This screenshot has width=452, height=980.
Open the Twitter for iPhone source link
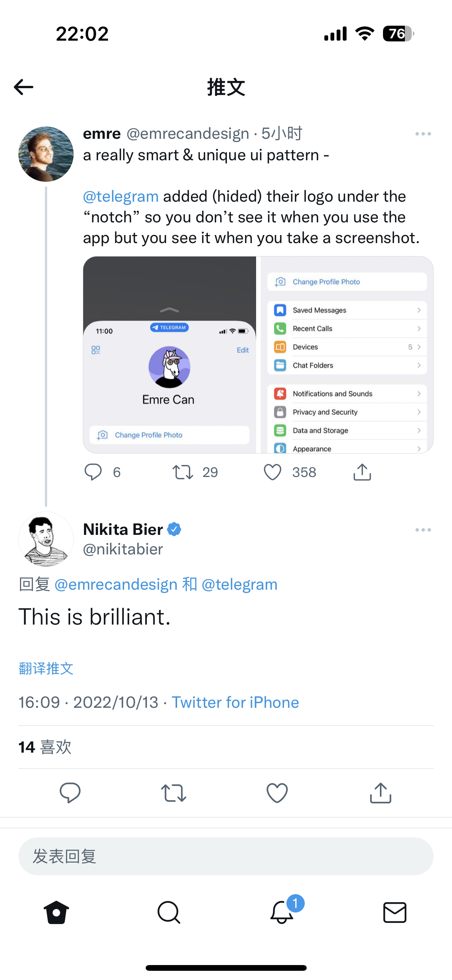(235, 702)
